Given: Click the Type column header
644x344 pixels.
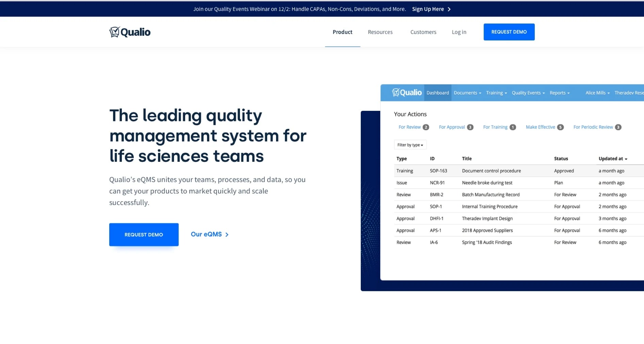Looking at the screenshot, I should (x=402, y=159).
